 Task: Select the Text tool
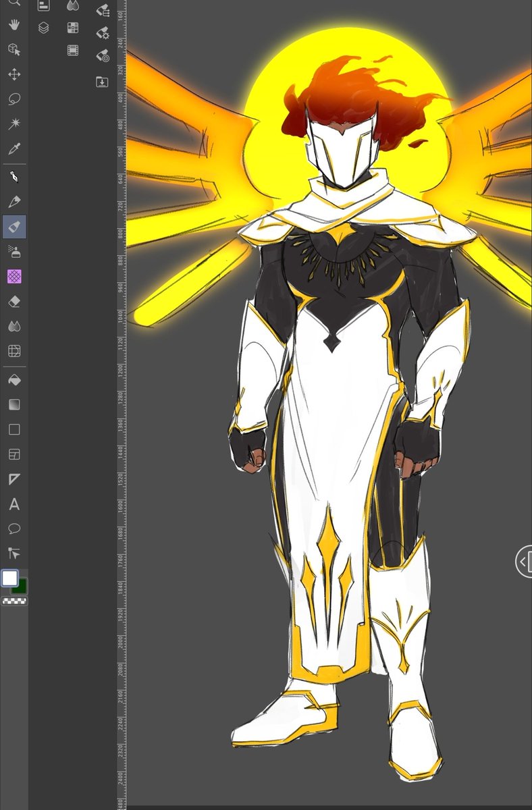click(14, 504)
